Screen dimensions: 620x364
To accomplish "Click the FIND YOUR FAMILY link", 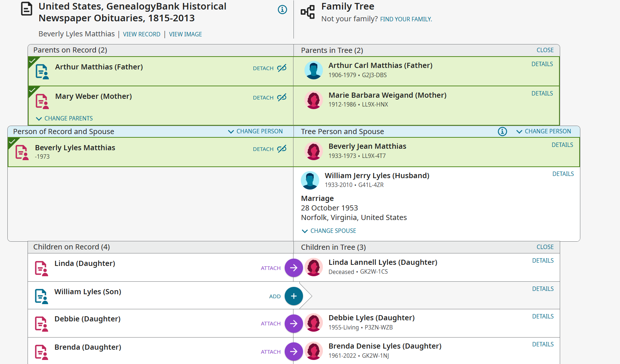I will coord(405,19).
